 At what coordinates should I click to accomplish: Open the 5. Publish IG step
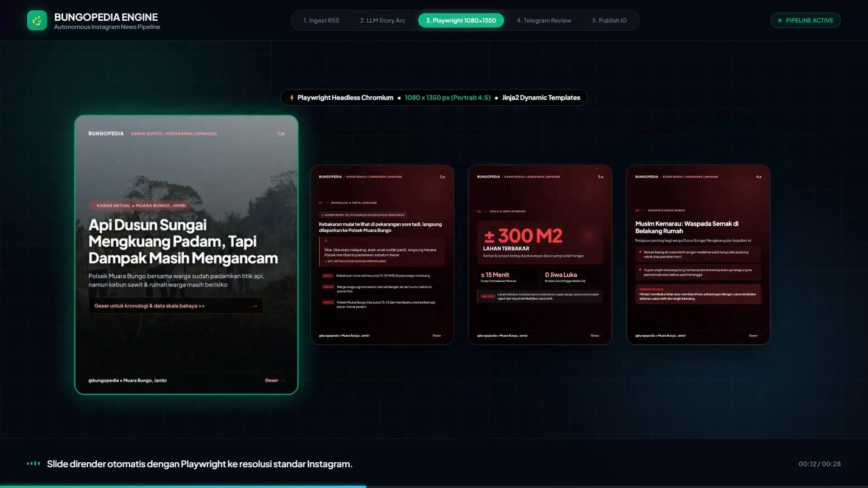[x=609, y=20]
